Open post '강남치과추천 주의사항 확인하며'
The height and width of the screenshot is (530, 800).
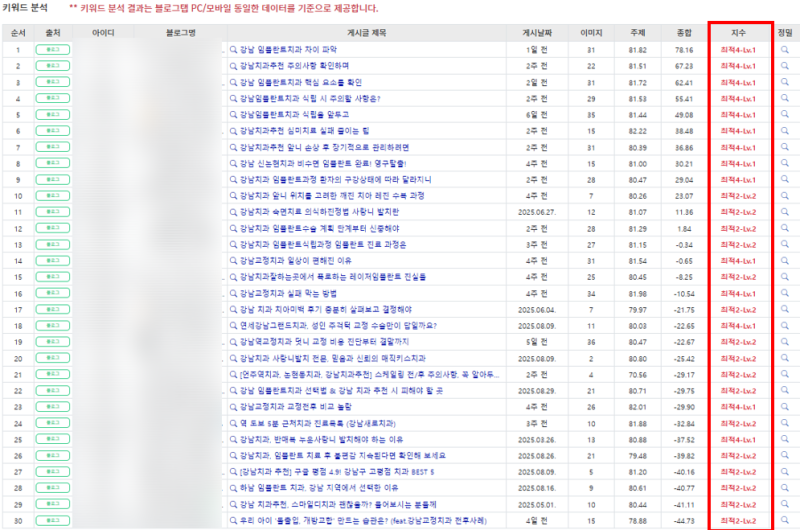point(294,66)
